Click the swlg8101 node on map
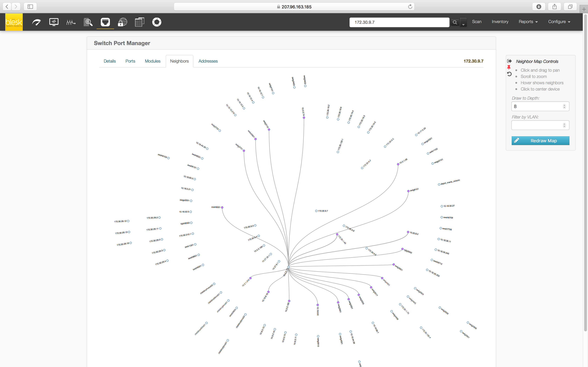This screenshot has height=367, width=588. click(408, 191)
